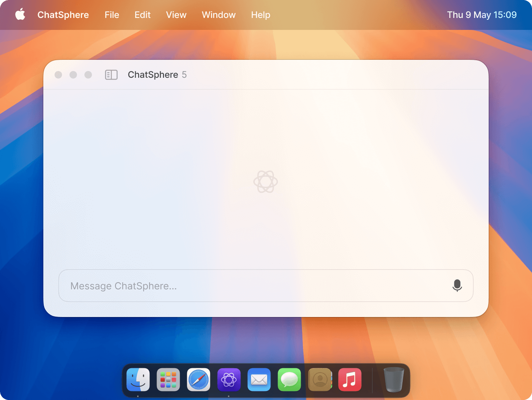Open the File menu
Viewport: 532px width, 400px height.
pyautogui.click(x=112, y=15)
